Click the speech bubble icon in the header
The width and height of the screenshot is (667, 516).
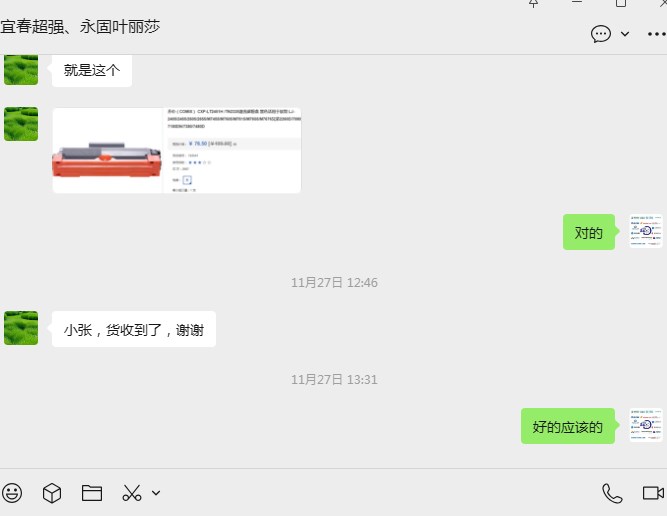tap(601, 34)
